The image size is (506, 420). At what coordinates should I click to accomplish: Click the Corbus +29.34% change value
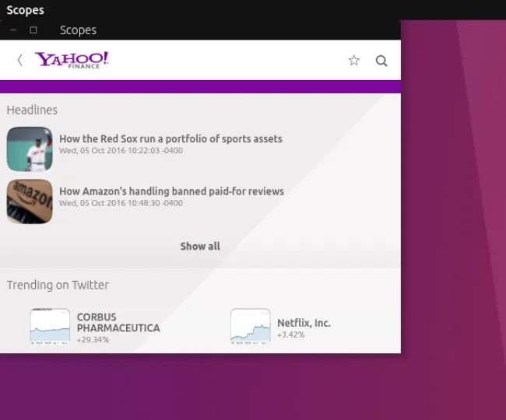93,340
